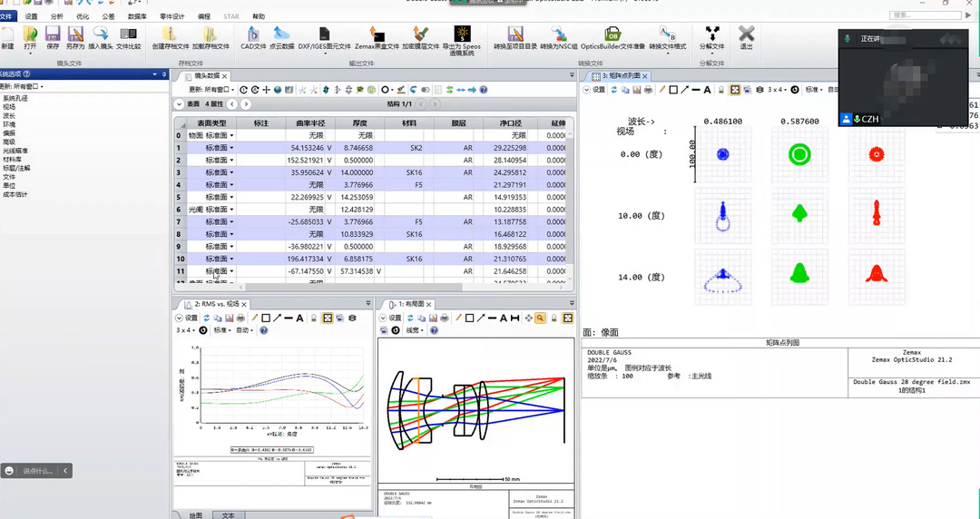Click next-surface arrow beside 表面 4 属性
980x519 pixels.
(246, 104)
